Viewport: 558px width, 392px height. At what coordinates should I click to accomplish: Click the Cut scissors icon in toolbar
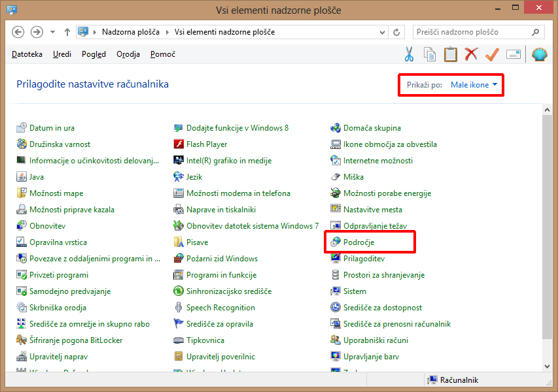(410, 54)
